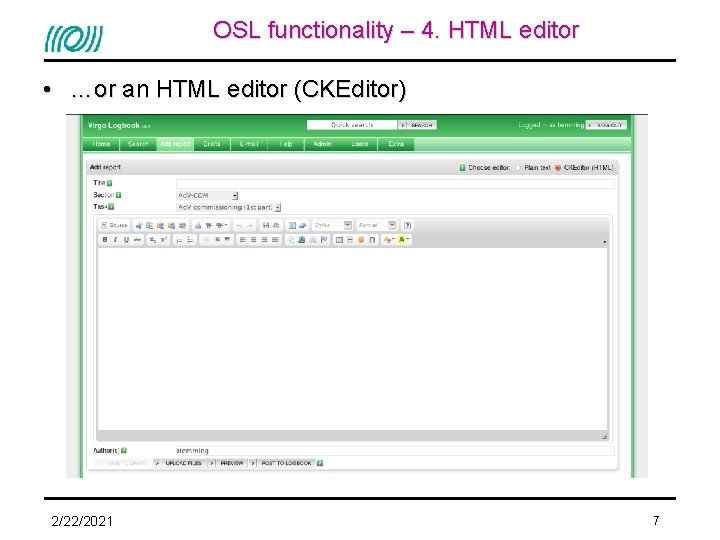Insert a numbered list
This screenshot has width=720, height=540.
[180, 240]
